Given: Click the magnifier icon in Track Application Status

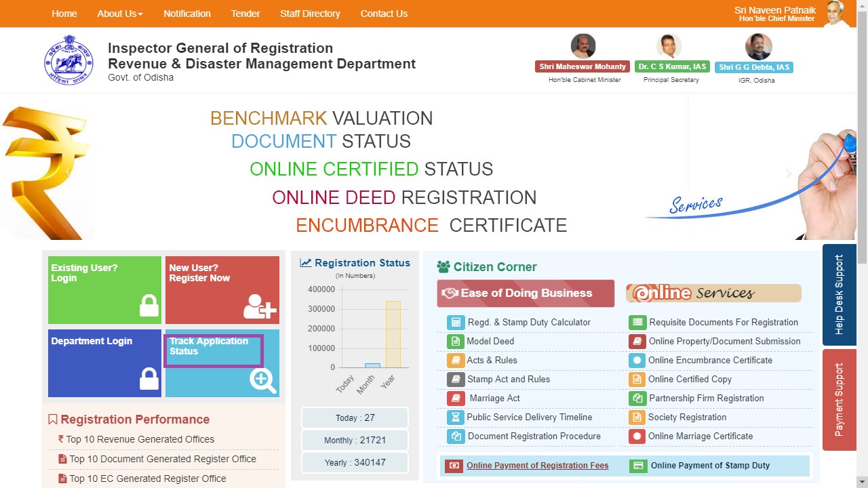Looking at the screenshot, I should coord(262,381).
